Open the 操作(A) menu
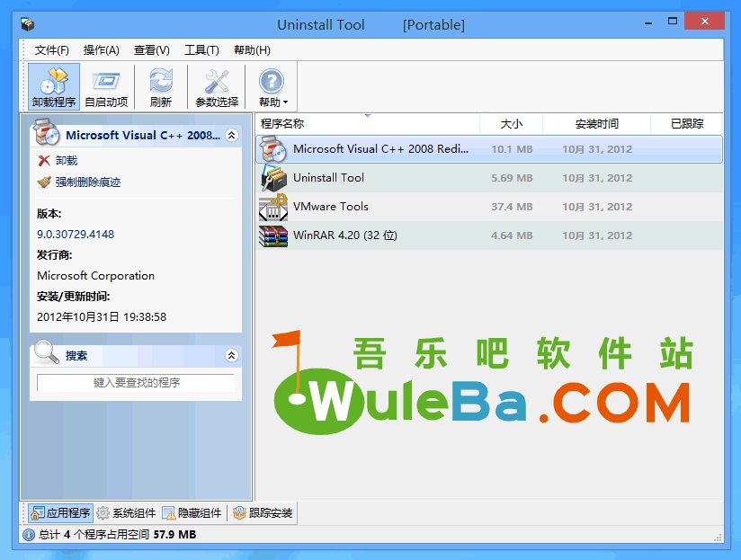741x560 pixels. point(101,50)
